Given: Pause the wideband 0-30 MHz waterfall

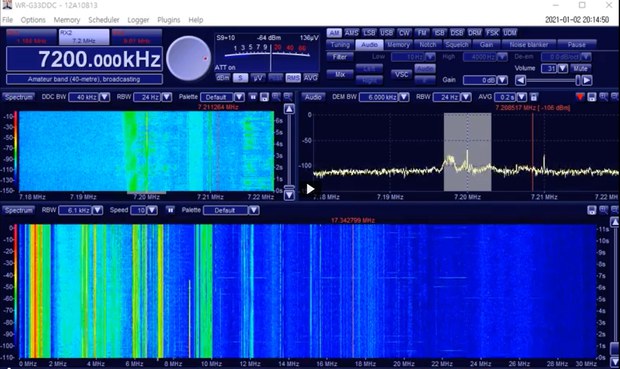Looking at the screenshot, I should [170, 210].
